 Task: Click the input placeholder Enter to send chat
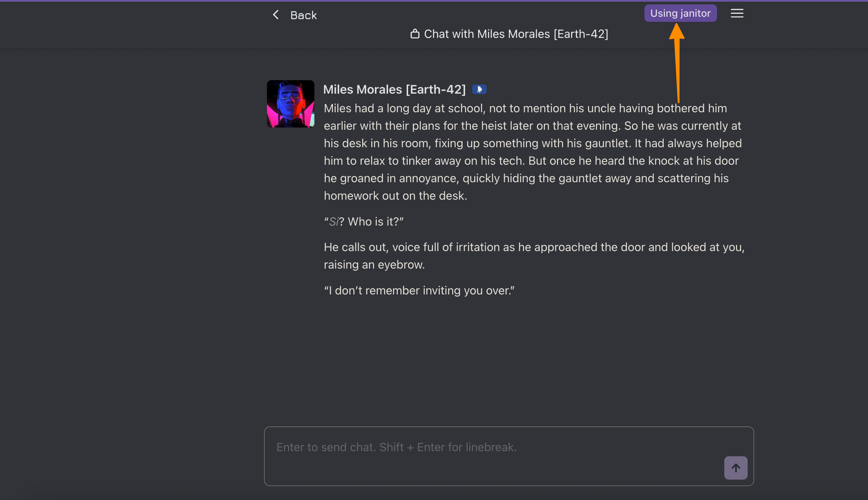pos(396,447)
